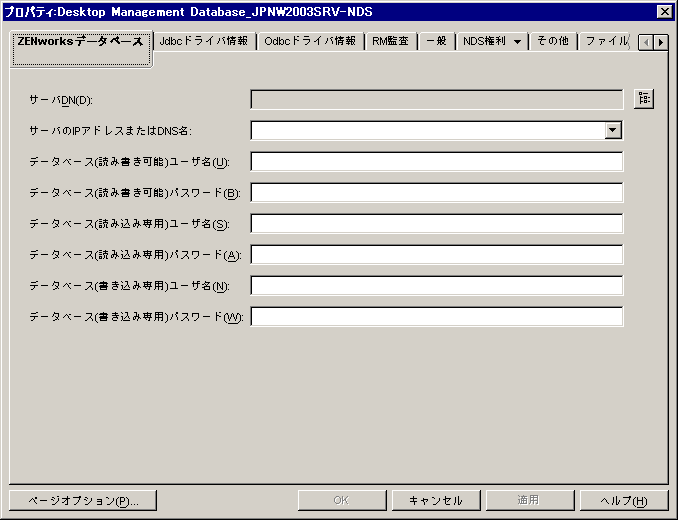Open the Jdbcドライバ情報 tab
The height and width of the screenshot is (520, 678).
(204, 41)
